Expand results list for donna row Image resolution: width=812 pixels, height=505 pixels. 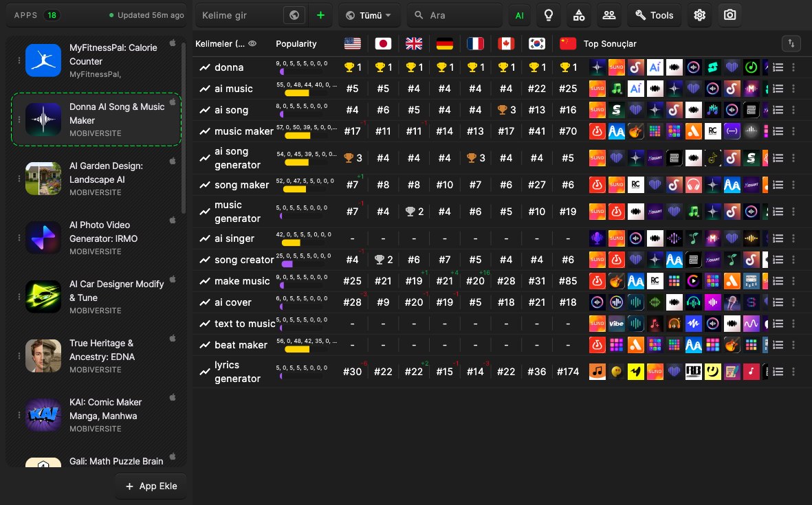coord(778,67)
